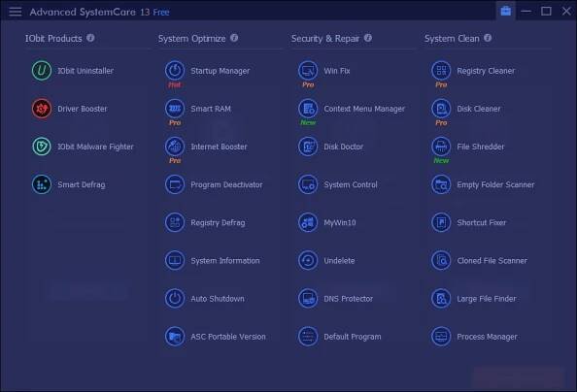Screen dimensions: 577x392
Task: Open Startup Manager icon
Action: 175,71
